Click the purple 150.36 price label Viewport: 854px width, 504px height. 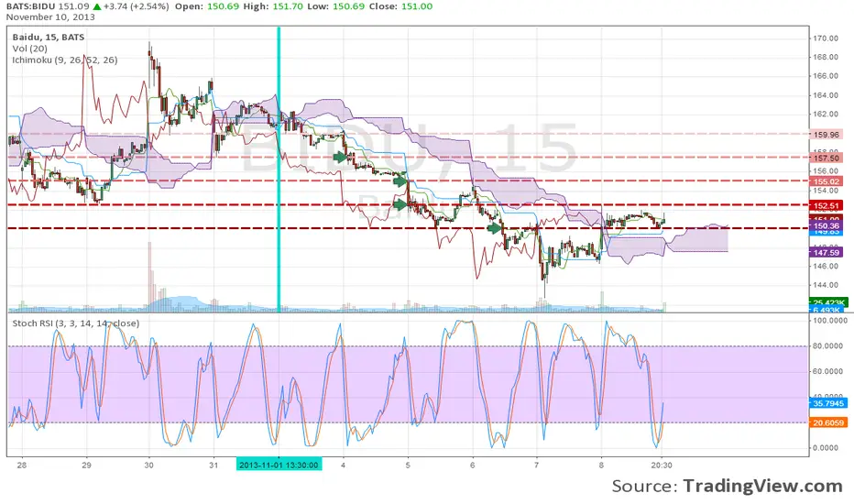click(x=827, y=225)
